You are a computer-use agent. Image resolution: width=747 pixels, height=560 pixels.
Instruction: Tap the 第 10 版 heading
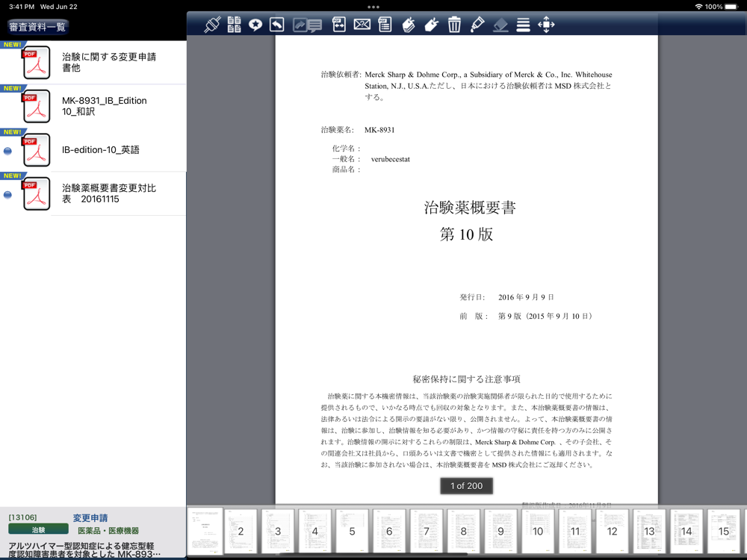[466, 234]
